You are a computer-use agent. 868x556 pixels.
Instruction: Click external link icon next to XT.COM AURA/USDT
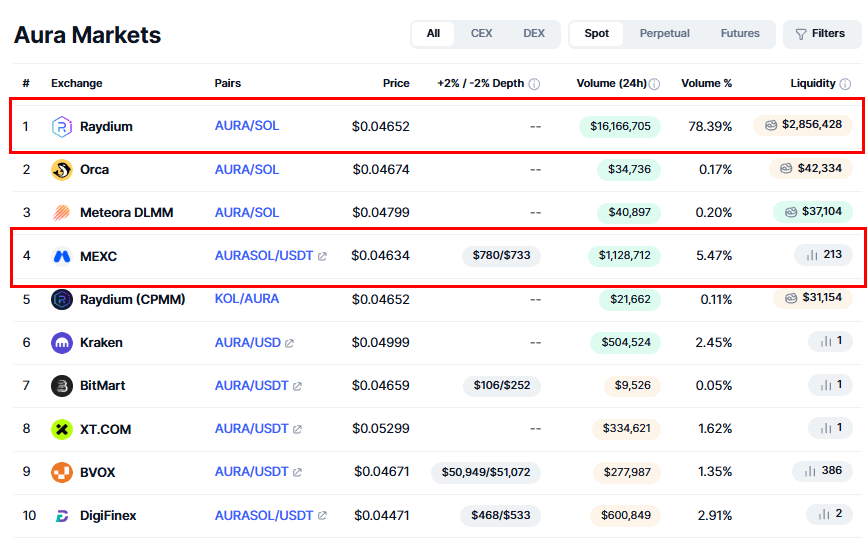click(297, 430)
